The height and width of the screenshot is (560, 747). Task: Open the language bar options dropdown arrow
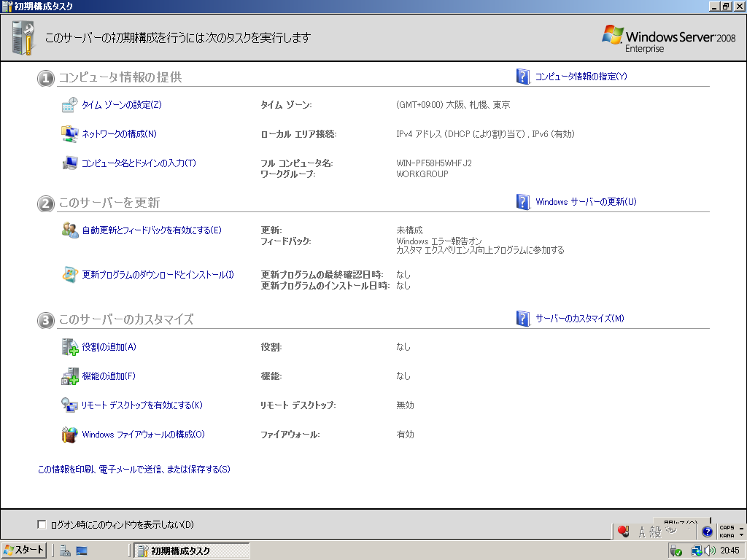[x=741, y=535]
